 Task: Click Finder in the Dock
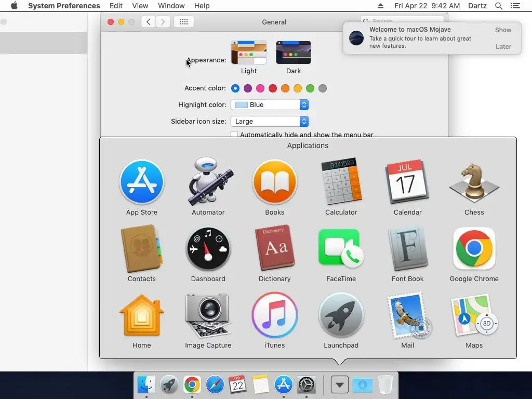(146, 385)
